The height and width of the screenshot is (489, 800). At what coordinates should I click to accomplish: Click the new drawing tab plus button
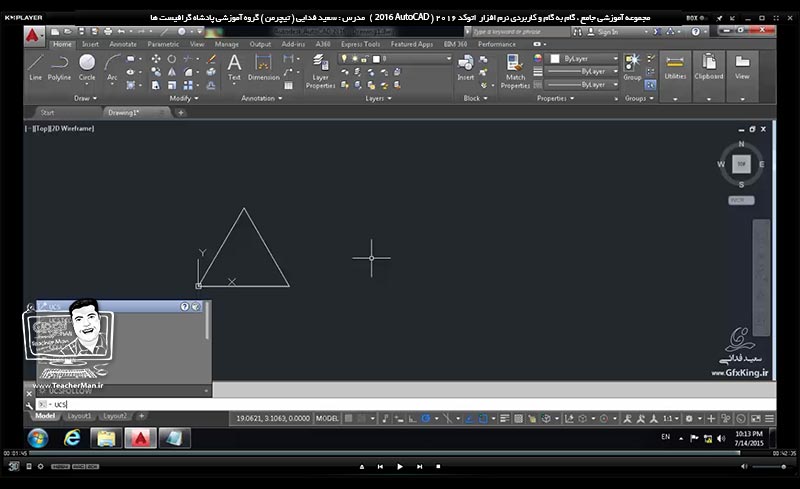(181, 112)
